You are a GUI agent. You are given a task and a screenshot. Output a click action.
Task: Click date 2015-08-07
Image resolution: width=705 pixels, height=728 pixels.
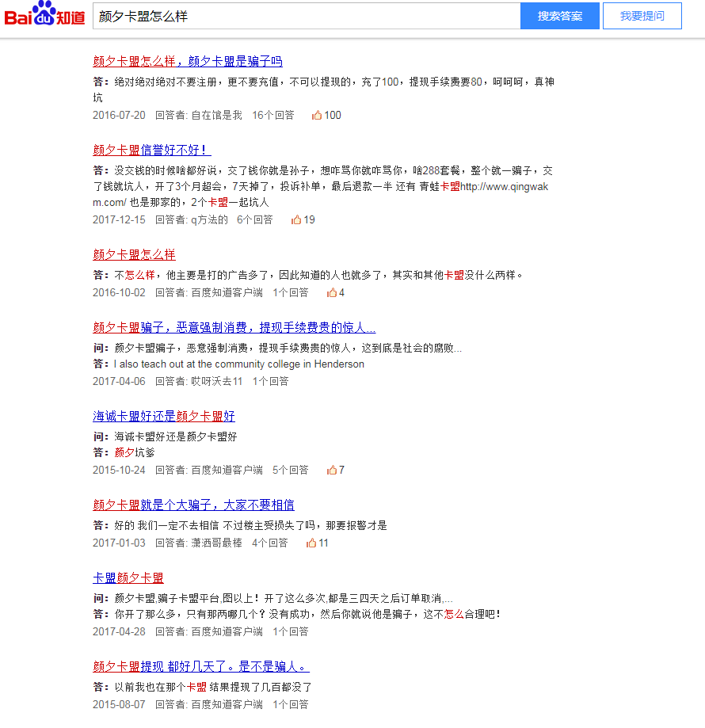click(119, 704)
